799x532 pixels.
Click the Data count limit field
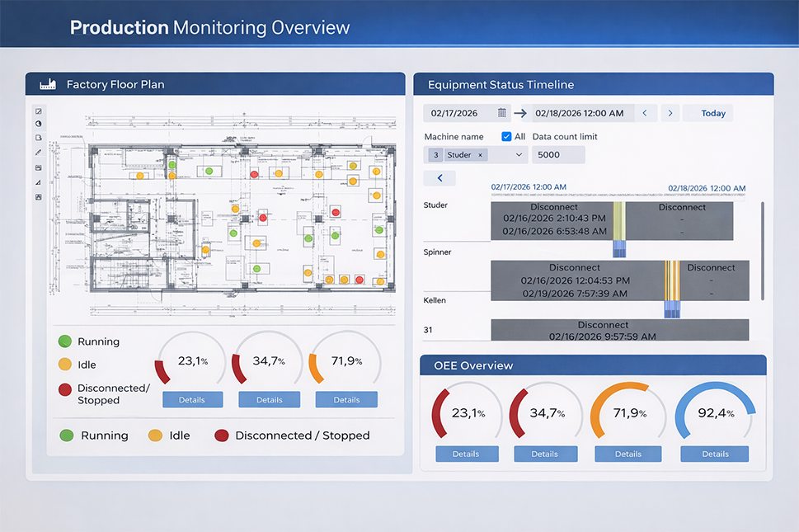tap(558, 155)
